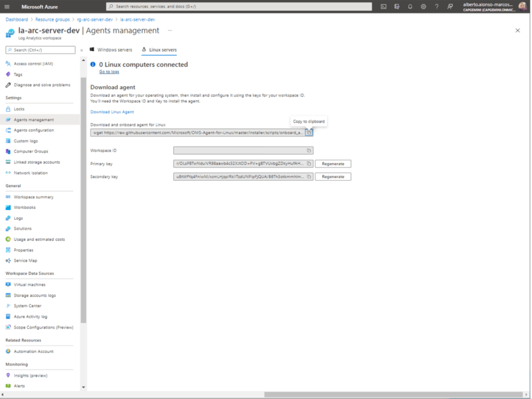Click the top search resources field
The width and height of the screenshot is (532, 399).
pos(239,7)
